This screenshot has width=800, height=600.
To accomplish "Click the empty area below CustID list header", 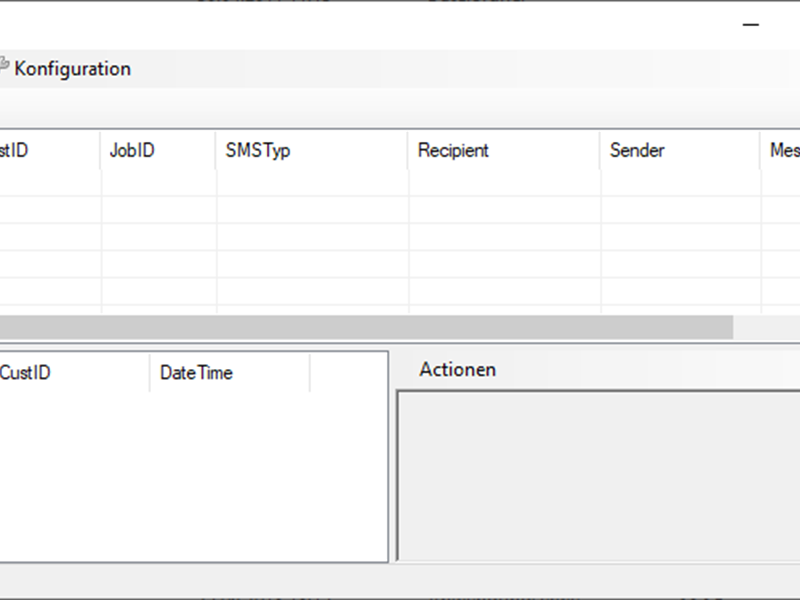I will point(190,470).
